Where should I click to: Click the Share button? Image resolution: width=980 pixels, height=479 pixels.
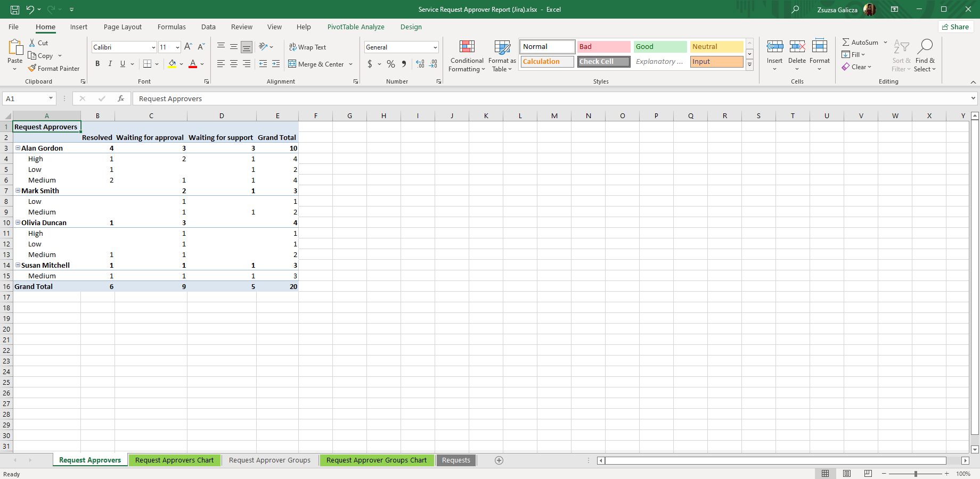956,27
